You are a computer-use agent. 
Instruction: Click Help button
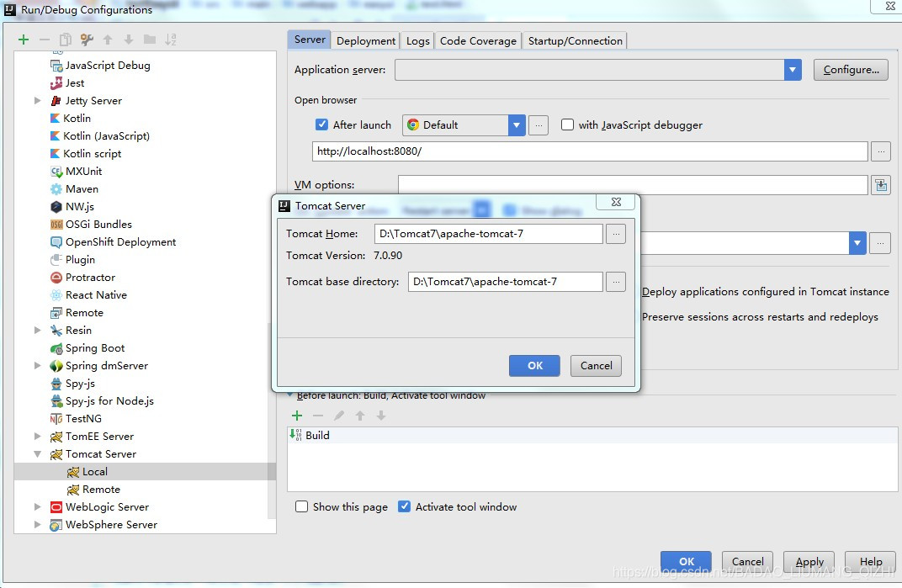870,562
